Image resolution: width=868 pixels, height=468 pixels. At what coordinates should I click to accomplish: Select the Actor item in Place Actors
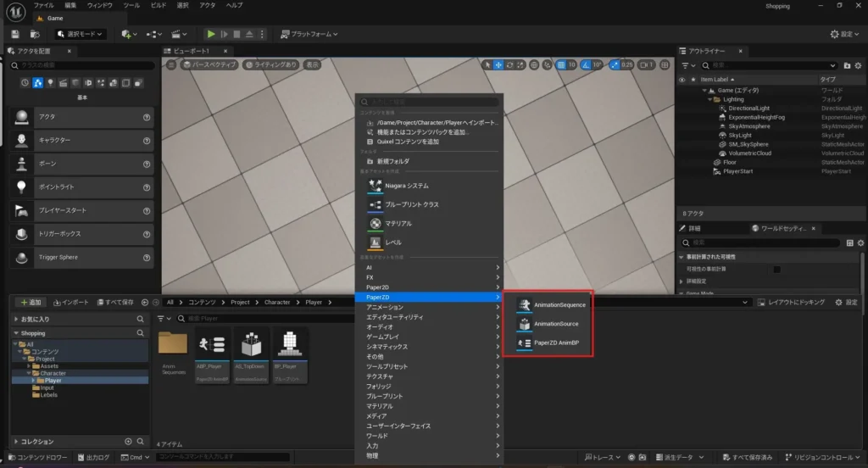[x=82, y=117]
